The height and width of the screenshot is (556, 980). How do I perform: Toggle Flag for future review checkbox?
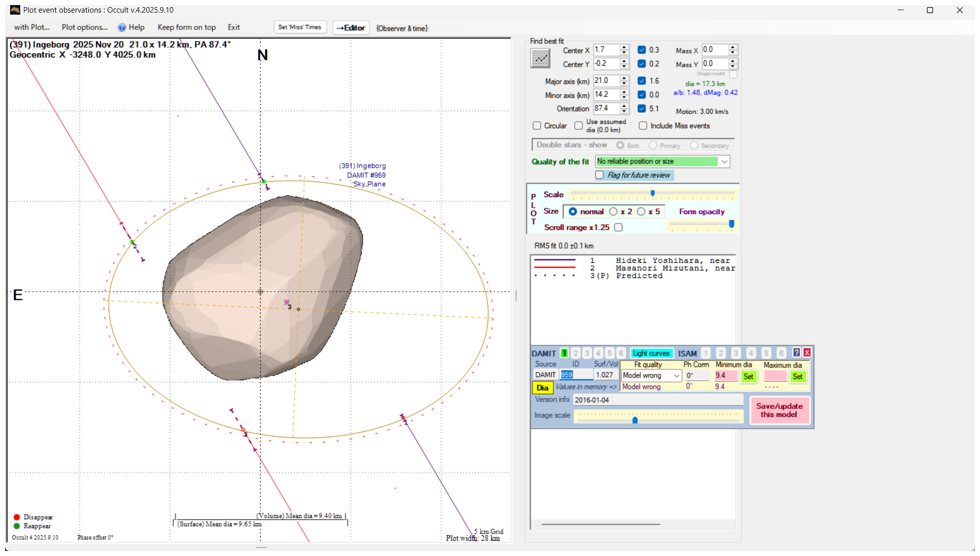click(600, 175)
